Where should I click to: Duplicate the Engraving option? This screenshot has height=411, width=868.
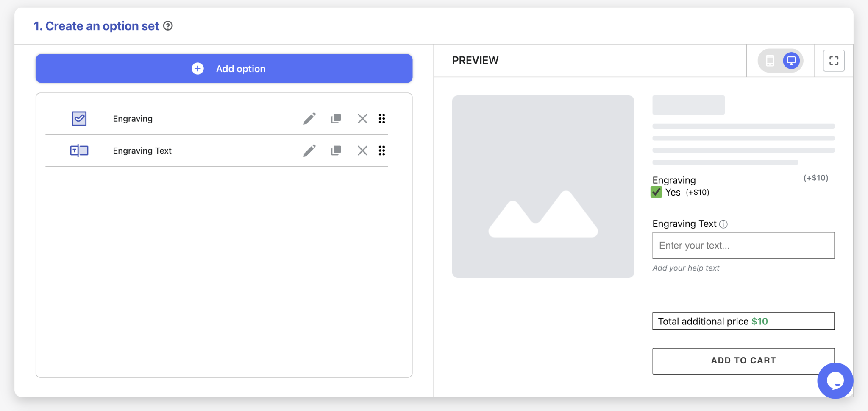pos(336,119)
